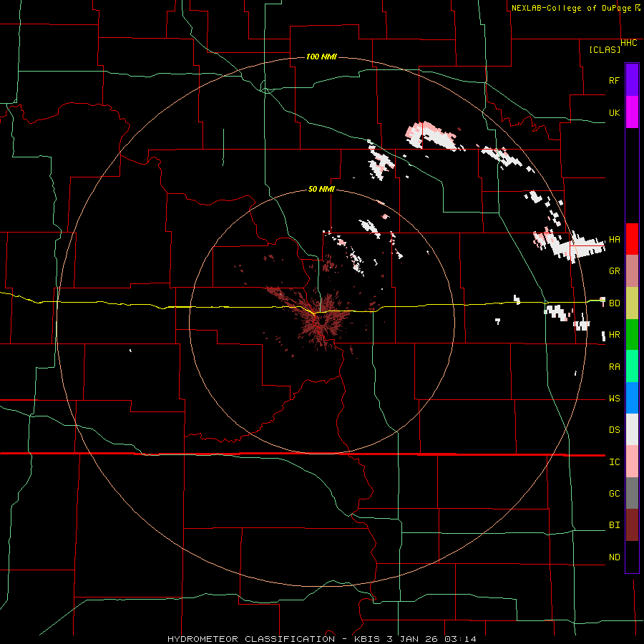Viewport: 644px width, 644px height.
Task: Click the WS legend label
Action: point(614,399)
